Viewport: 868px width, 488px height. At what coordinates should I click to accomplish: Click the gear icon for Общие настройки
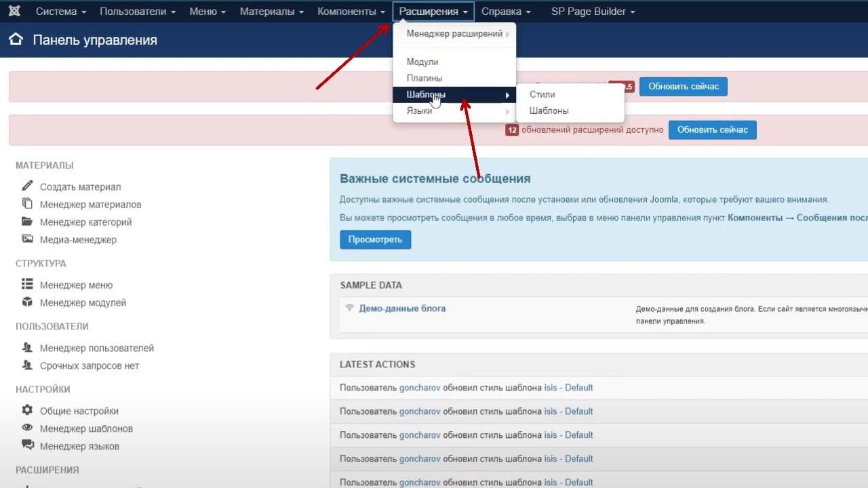(x=27, y=410)
